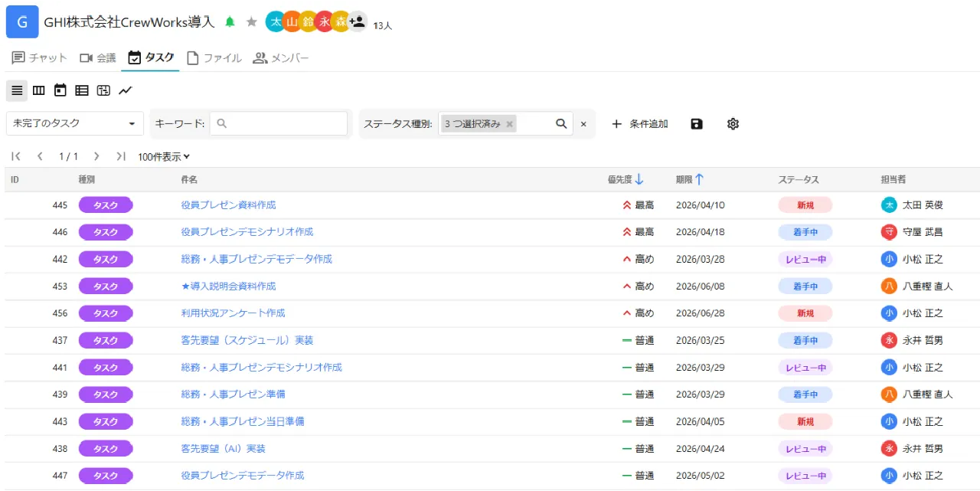Expand the 100件表示 page size dropdown
The image size is (980, 491).
coord(164,156)
